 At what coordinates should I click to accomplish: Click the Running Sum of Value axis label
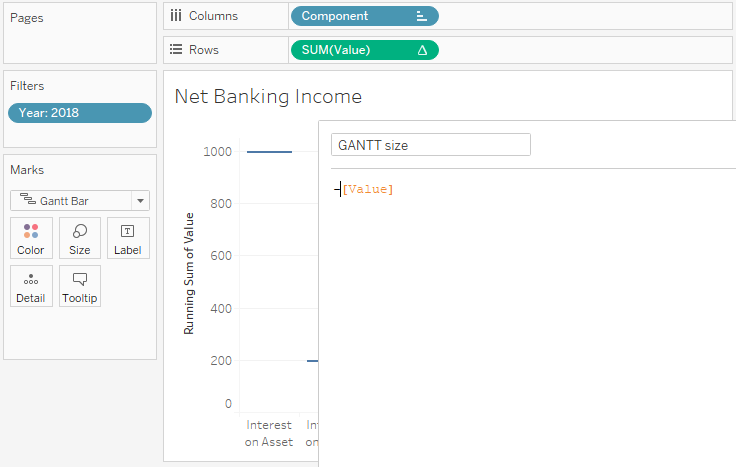(189, 274)
